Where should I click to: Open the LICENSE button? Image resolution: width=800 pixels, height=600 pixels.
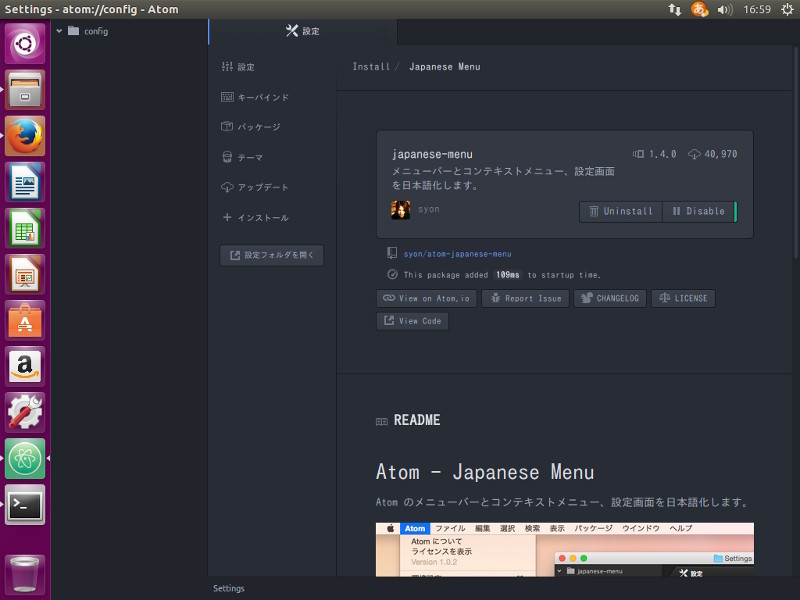pyautogui.click(x=683, y=298)
